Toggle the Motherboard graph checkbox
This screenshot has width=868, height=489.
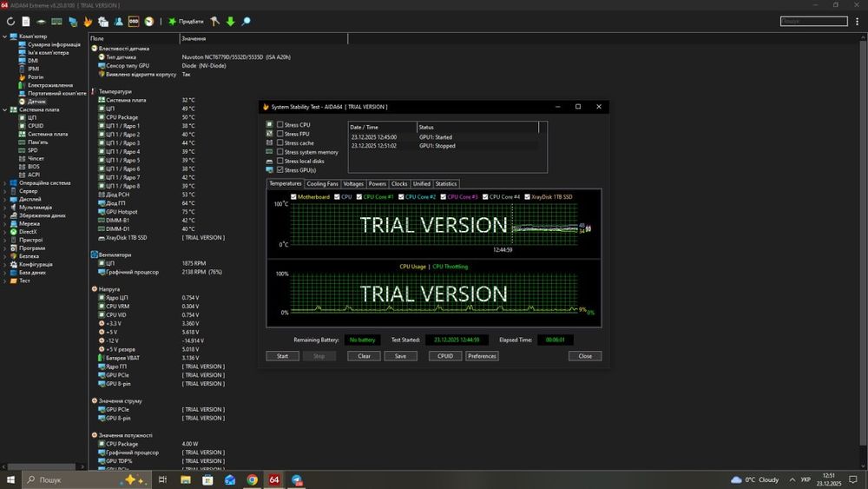294,197
